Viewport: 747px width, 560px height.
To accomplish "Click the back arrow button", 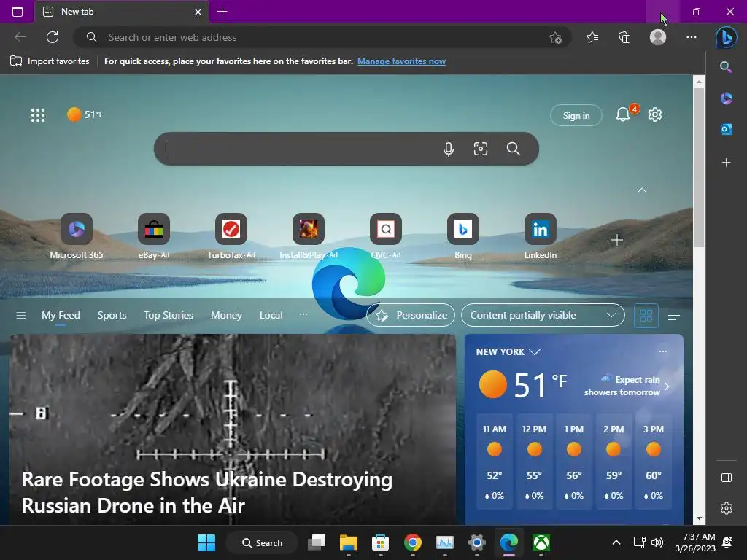I will (20, 37).
